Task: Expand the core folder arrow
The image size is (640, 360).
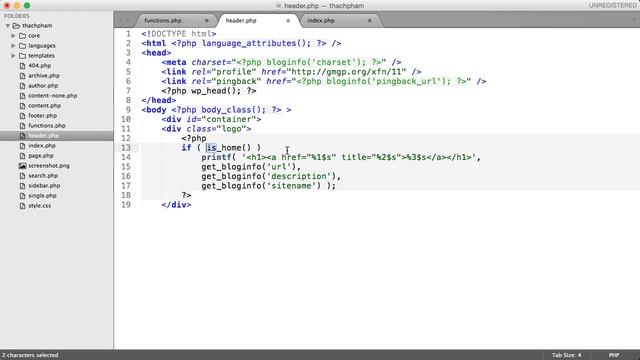Action: pyautogui.click(x=13, y=36)
